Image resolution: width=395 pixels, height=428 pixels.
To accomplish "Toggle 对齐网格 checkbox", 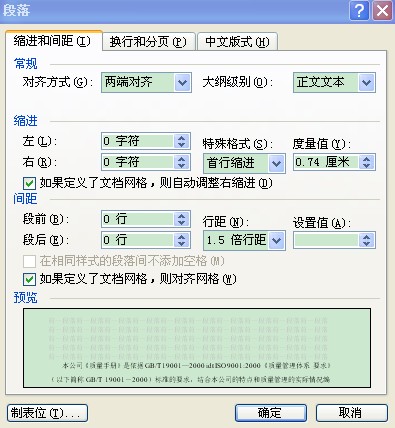I will click(x=29, y=279).
